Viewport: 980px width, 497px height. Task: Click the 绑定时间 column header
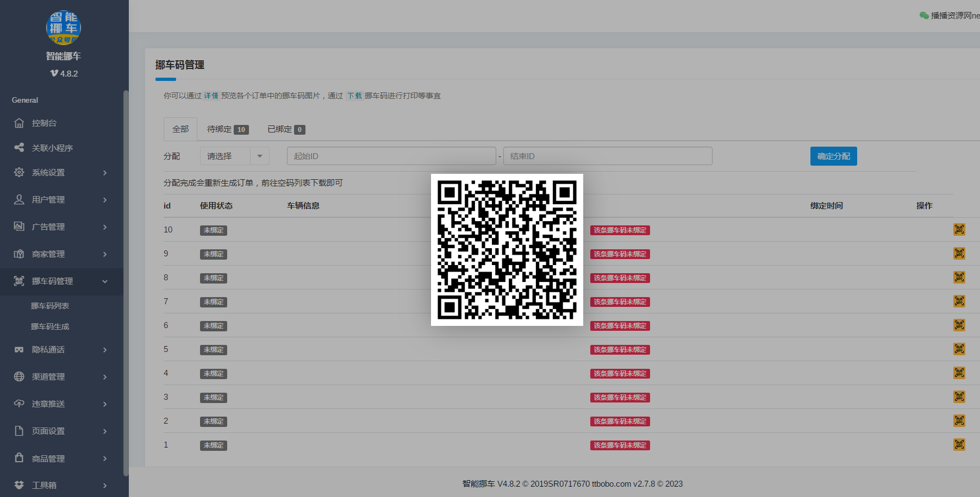[x=827, y=205]
